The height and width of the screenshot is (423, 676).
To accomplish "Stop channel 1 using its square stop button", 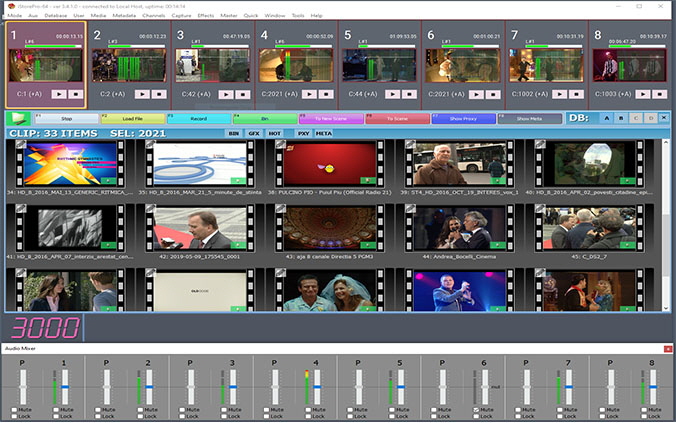I will coord(75,94).
